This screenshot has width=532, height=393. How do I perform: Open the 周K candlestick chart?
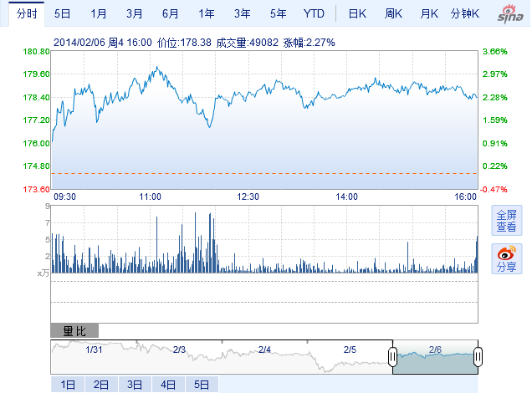(393, 13)
